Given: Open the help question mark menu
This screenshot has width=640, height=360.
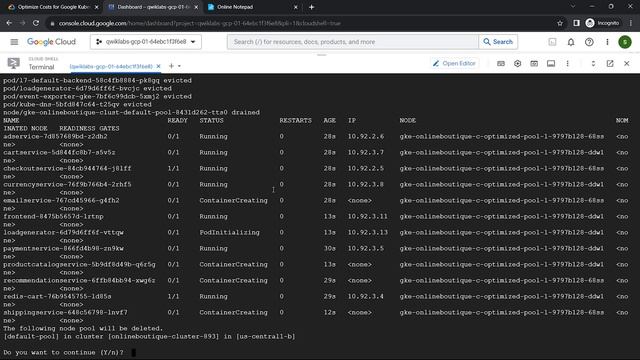Looking at the screenshot, I should tap(589, 42).
